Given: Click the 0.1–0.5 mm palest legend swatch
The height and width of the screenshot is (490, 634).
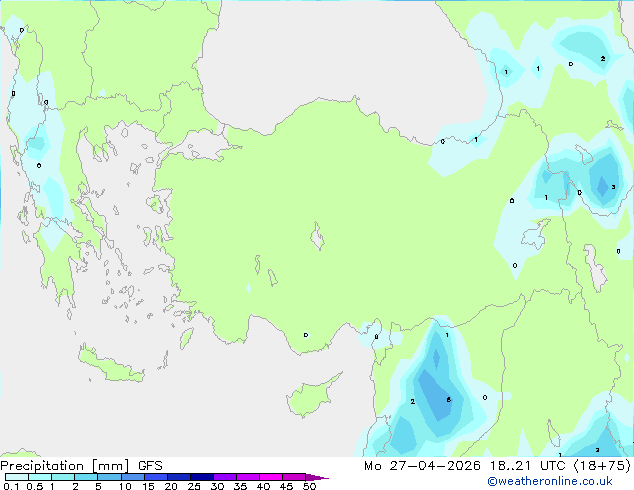Looking at the screenshot, I should point(17,477).
